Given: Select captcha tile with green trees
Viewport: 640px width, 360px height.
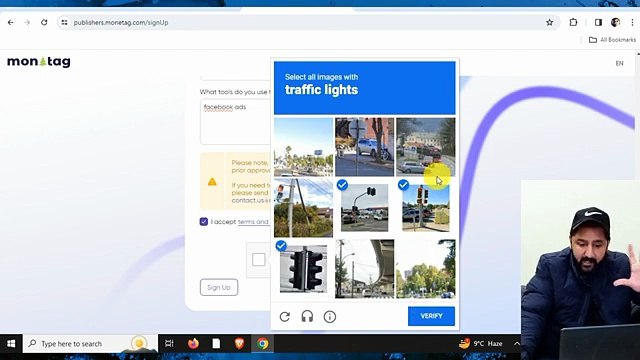Looking at the screenshot, I should pos(425,269).
